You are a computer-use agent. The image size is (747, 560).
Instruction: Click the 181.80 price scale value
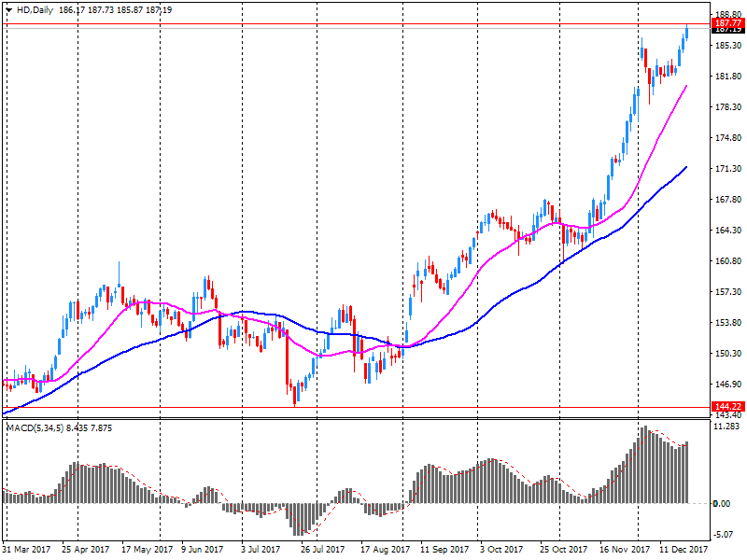pyautogui.click(x=728, y=77)
